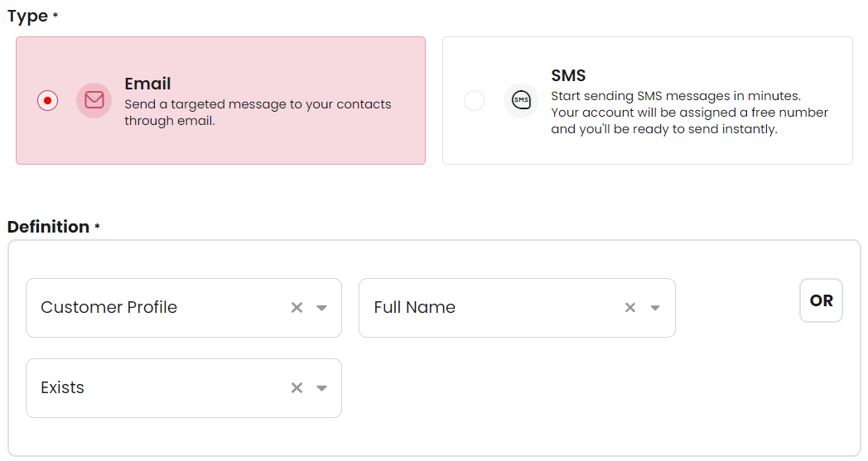Screen dimensions: 868x461
Task: Expand the Exists dropdown arrow
Action: [321, 388]
